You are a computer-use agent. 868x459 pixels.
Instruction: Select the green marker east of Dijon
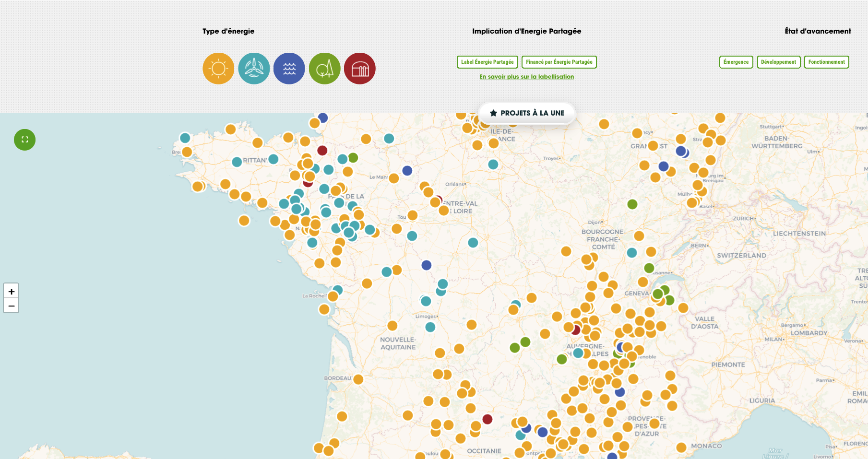(632, 204)
